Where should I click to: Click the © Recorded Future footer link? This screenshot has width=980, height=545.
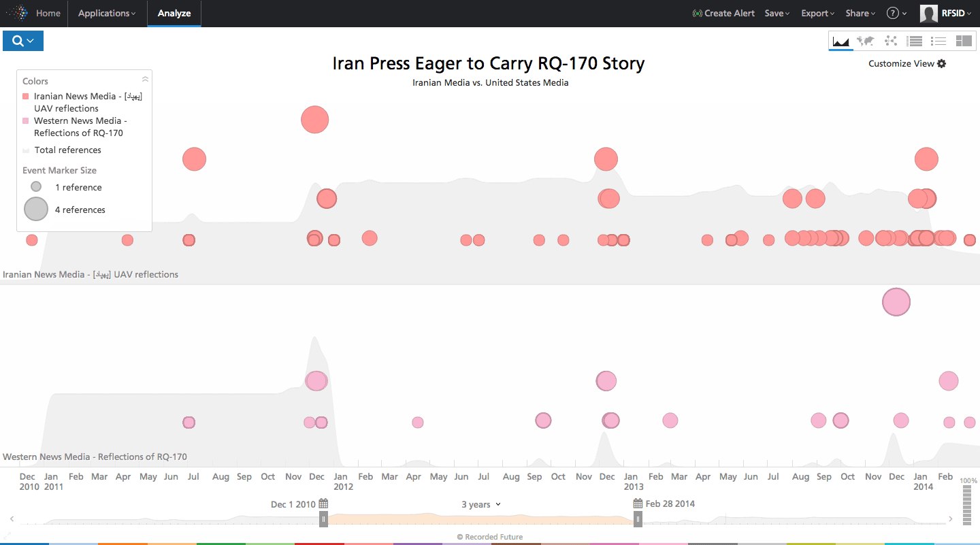click(x=490, y=537)
